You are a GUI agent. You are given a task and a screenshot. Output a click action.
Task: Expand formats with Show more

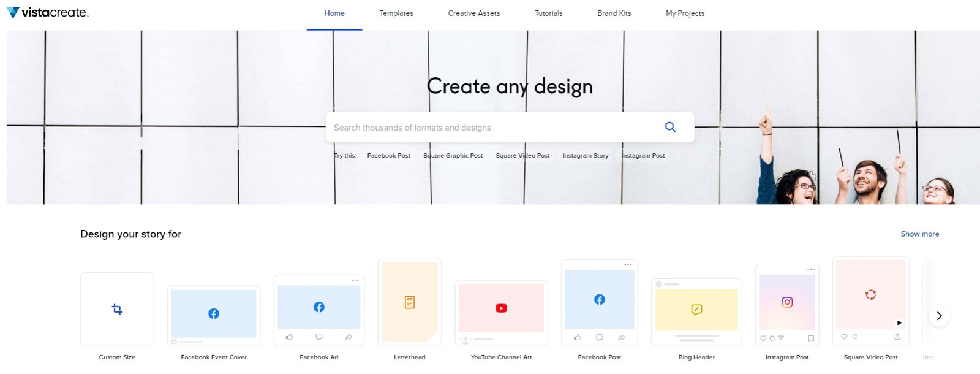(x=919, y=234)
